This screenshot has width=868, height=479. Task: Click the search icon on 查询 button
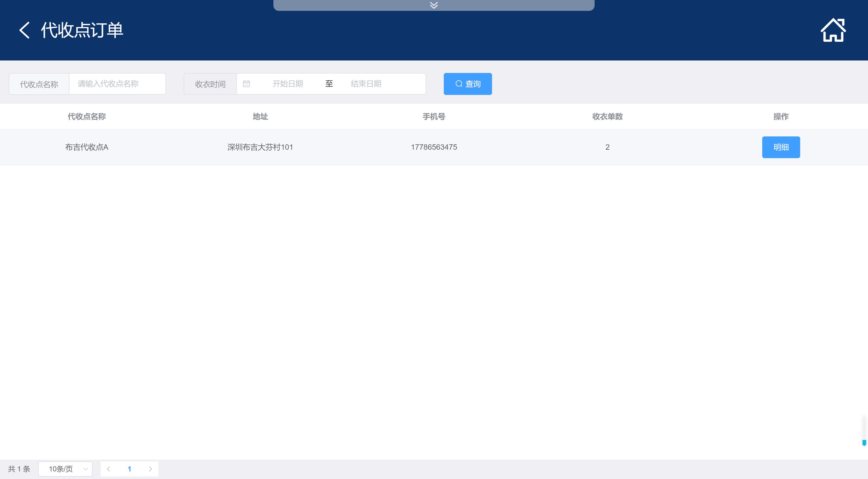(459, 84)
